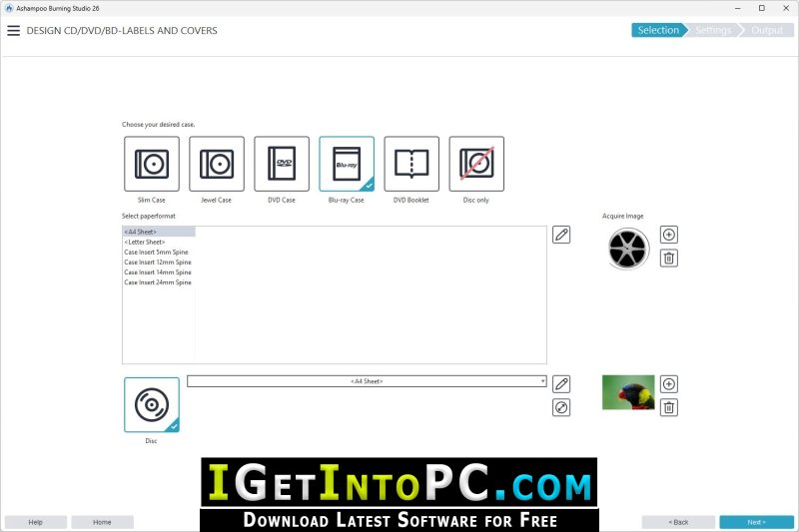The image size is (799, 532).
Task: Click the round icon below disc pencil
Action: tap(561, 407)
